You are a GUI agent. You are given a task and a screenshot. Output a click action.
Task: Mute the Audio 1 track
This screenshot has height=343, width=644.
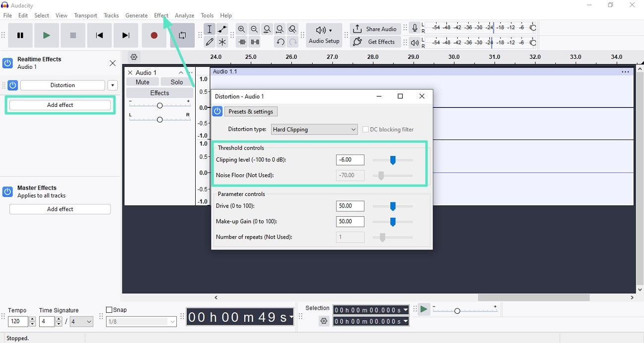pos(143,82)
